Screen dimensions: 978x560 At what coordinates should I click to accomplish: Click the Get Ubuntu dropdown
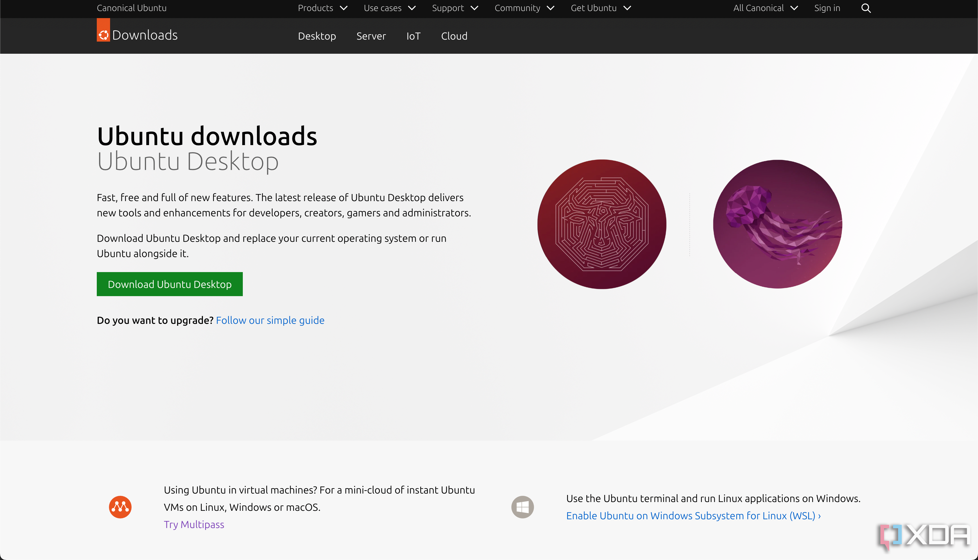coord(600,8)
